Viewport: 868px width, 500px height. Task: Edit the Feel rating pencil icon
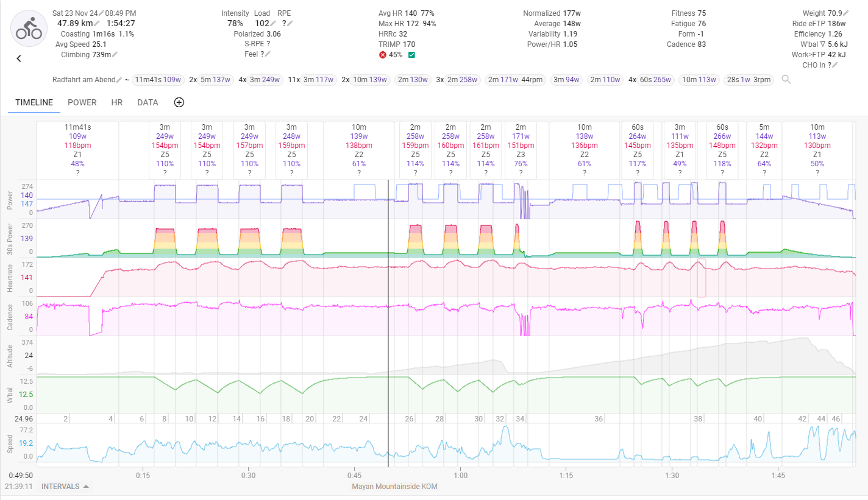click(x=268, y=54)
